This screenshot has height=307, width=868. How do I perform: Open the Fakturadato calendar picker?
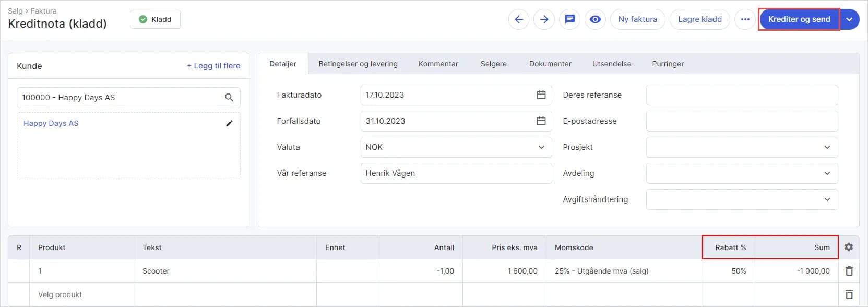point(541,95)
